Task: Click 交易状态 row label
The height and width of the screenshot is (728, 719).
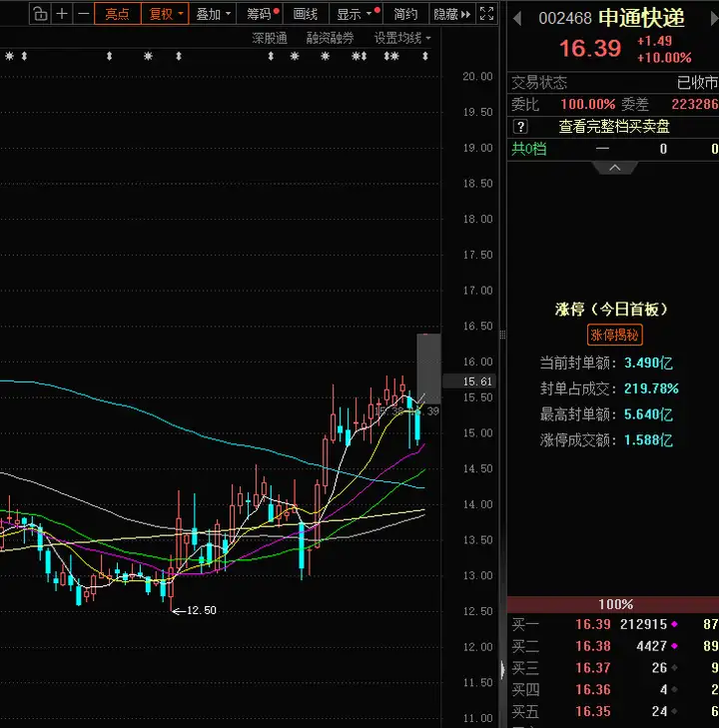Action: (x=539, y=83)
